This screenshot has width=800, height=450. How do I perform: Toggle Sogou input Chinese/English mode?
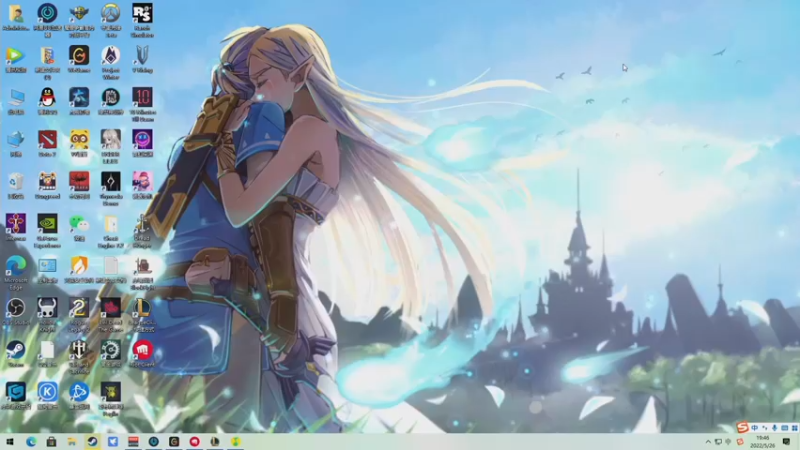[x=755, y=428]
